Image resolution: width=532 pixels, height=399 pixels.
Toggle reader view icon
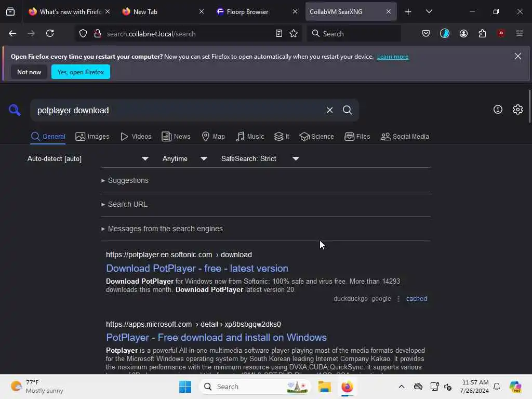tap(279, 34)
